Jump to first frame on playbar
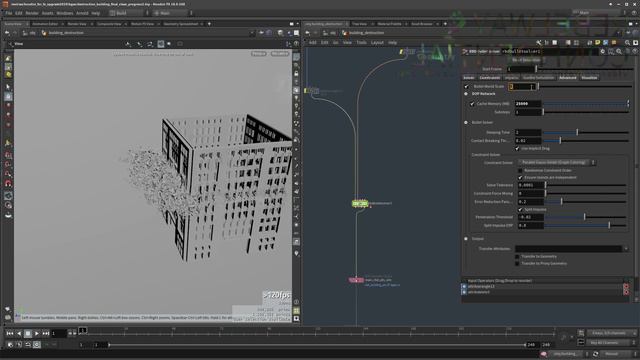 point(10,334)
